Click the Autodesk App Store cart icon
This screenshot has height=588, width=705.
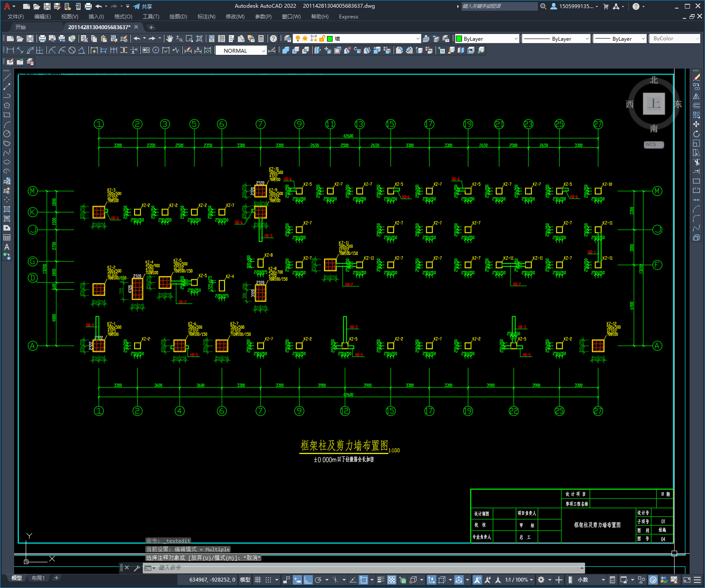tap(606, 6)
